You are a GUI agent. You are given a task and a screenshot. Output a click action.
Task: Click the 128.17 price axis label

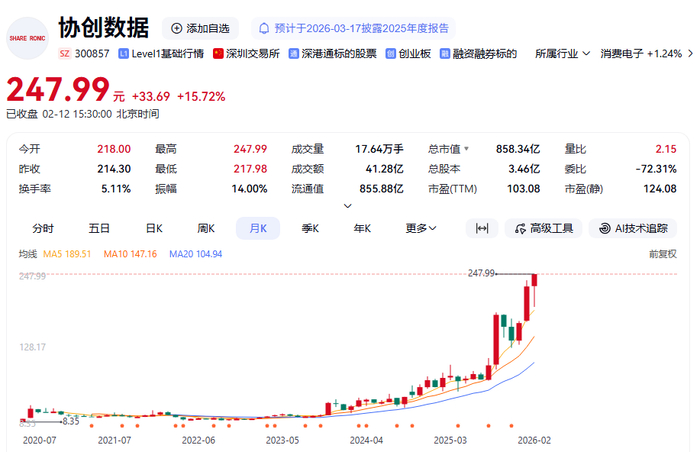point(32,347)
